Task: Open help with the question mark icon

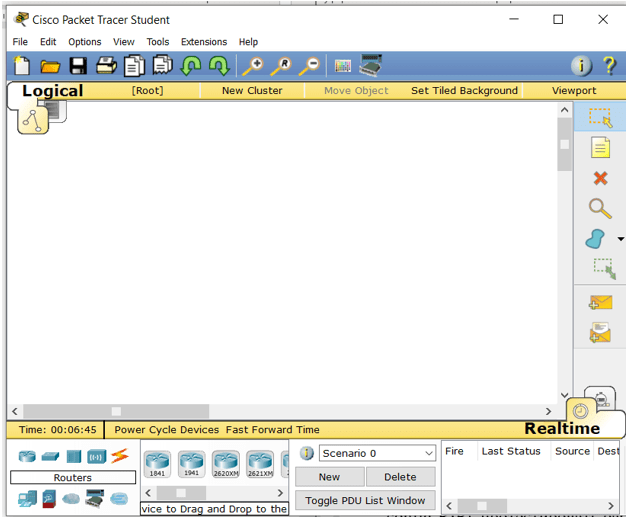Action: point(610,66)
